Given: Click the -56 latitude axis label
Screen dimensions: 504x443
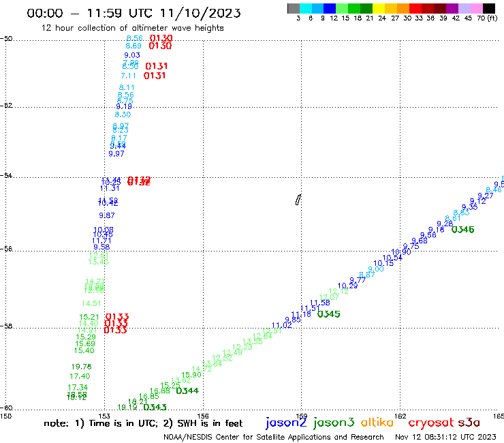Looking at the screenshot, I should click(6, 249).
